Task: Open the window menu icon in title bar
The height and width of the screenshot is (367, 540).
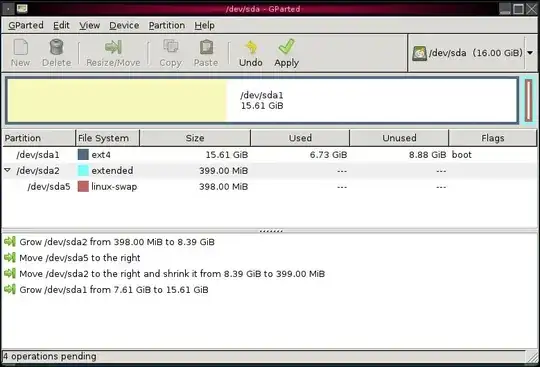Action: (8, 8)
